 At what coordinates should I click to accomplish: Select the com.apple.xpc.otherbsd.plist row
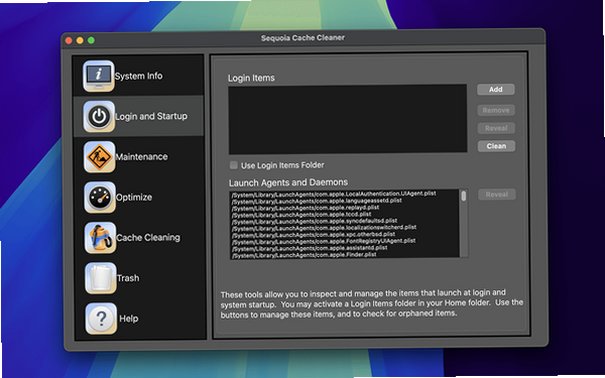[344, 234]
